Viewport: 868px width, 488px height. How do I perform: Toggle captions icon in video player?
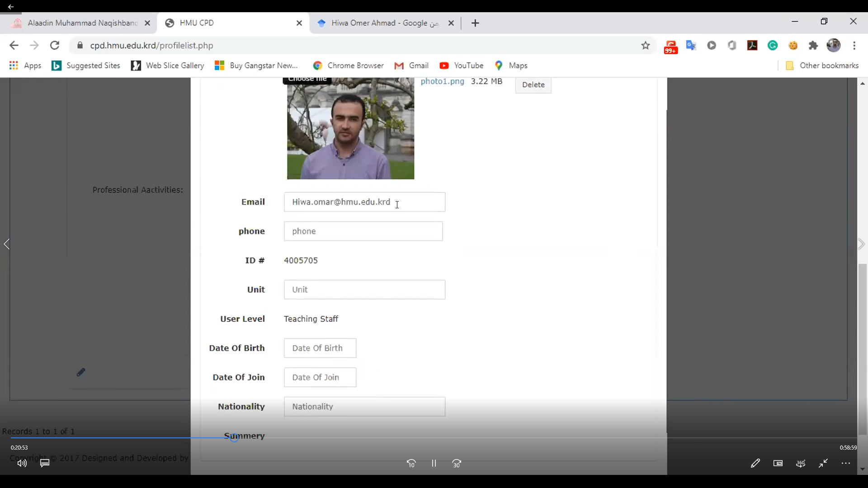tap(45, 463)
